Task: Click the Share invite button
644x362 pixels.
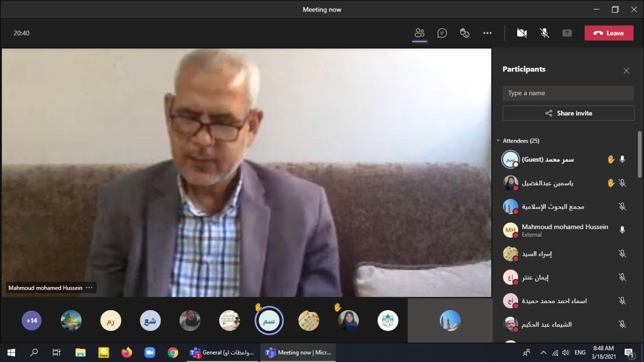Action: [x=568, y=113]
